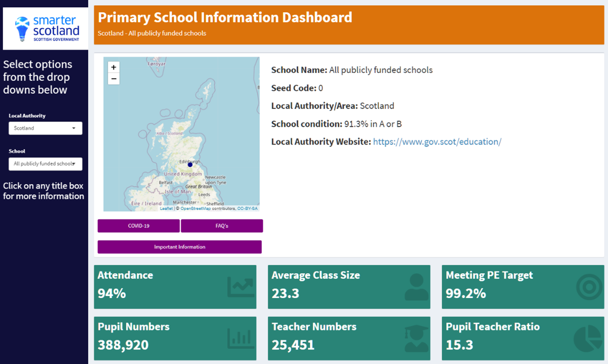Visit the www.gov.scot/education link
Viewport: 608px width, 364px height.
tap(437, 142)
